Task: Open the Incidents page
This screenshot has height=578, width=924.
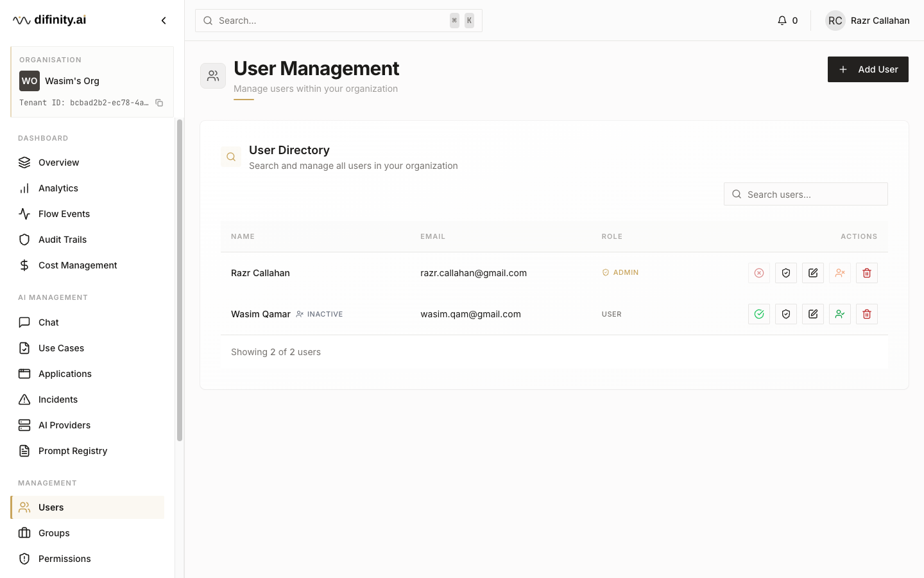Action: pos(87,399)
